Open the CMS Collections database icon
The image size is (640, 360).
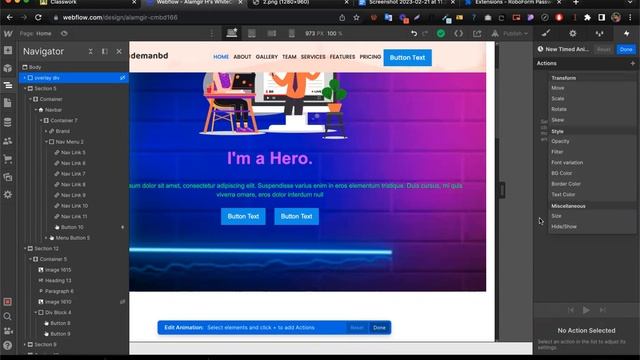[8, 122]
